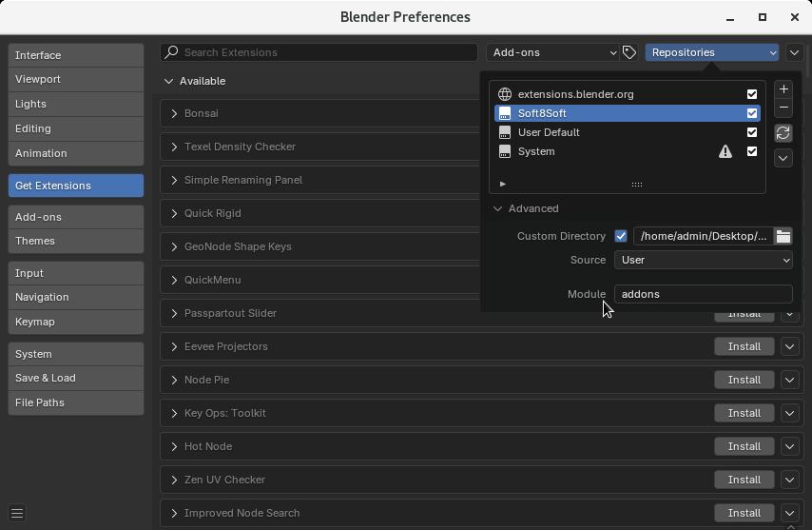Click the Module text field
This screenshot has height=530, width=812.
pos(704,294)
